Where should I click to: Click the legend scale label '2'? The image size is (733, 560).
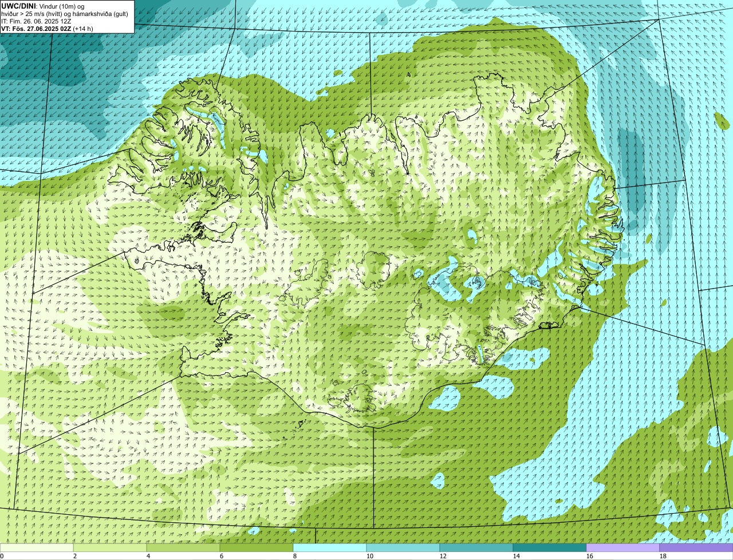pos(75,556)
